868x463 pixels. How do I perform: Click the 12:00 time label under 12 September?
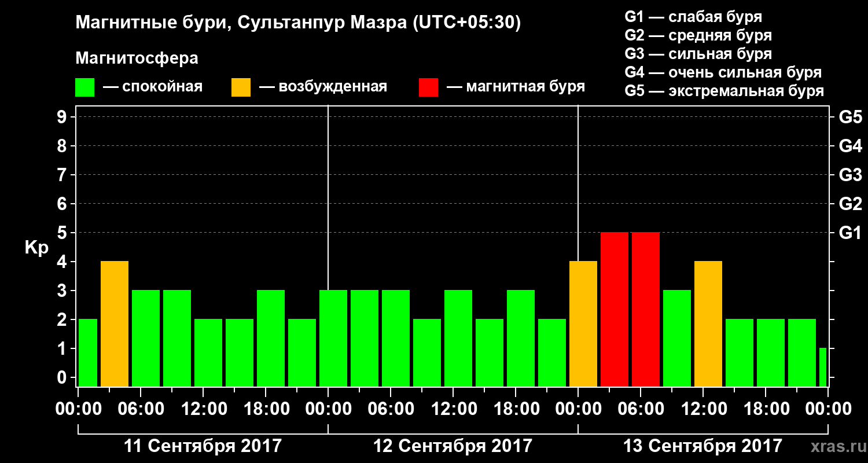pos(454,409)
